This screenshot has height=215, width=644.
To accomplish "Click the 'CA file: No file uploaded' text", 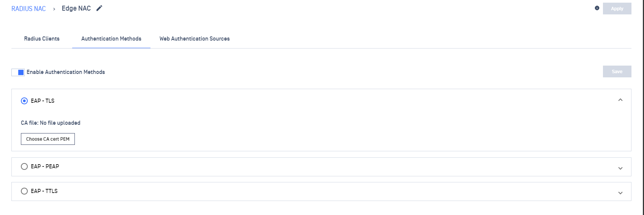I will (x=51, y=123).
